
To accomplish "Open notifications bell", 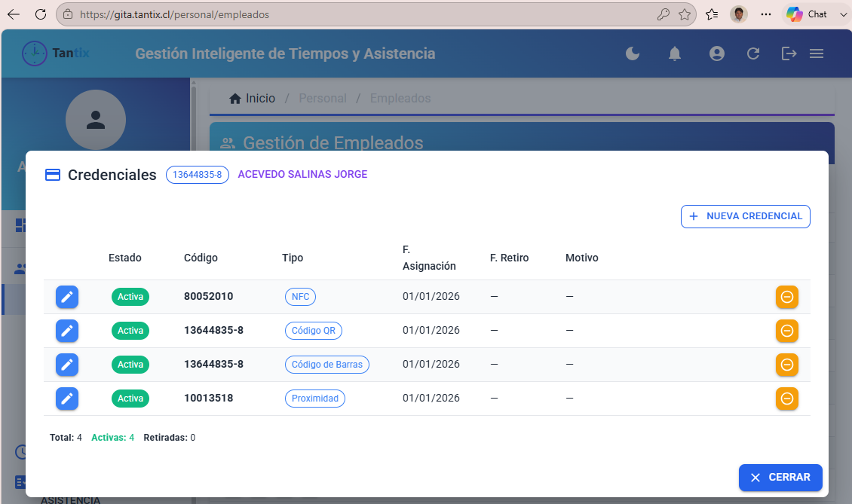I will (674, 53).
